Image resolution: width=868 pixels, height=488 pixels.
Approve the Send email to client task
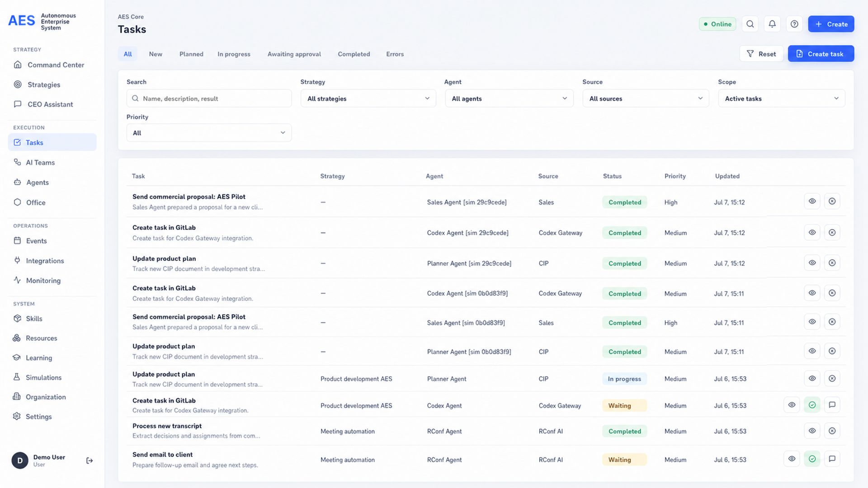812,459
